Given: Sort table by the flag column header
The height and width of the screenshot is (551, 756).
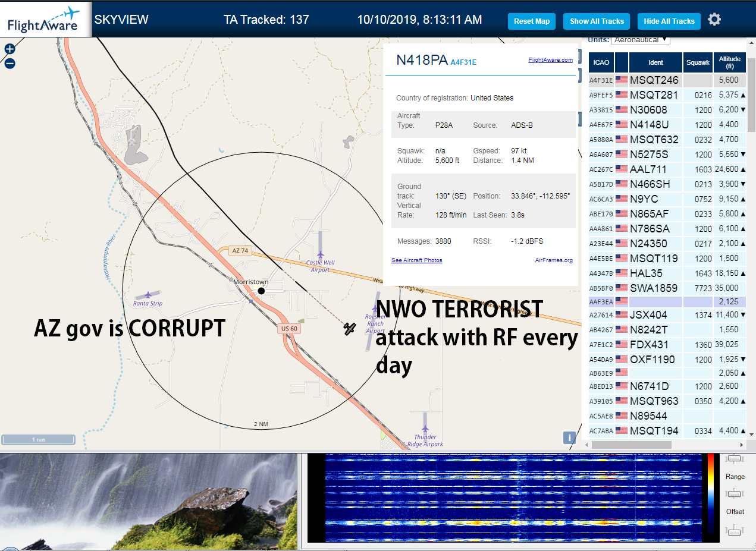Looking at the screenshot, I should (622, 62).
